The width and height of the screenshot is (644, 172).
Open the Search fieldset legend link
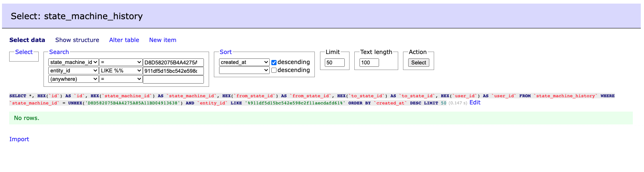(x=59, y=52)
